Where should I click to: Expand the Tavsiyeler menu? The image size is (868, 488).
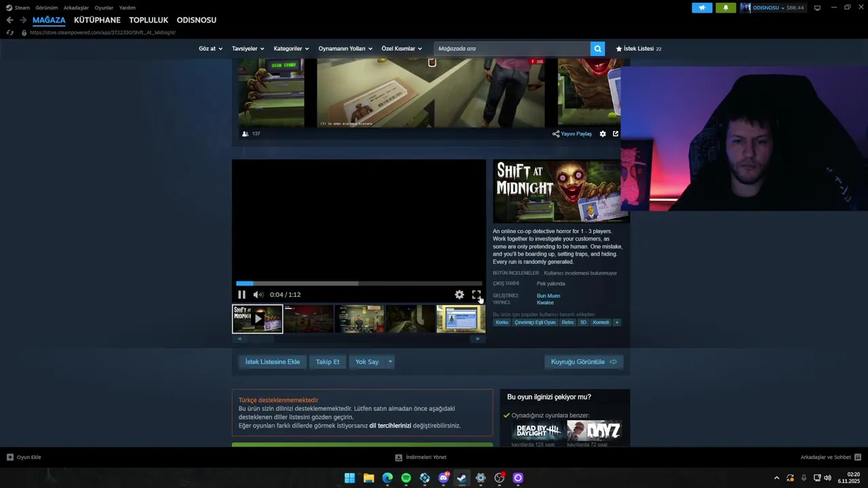[x=248, y=49]
